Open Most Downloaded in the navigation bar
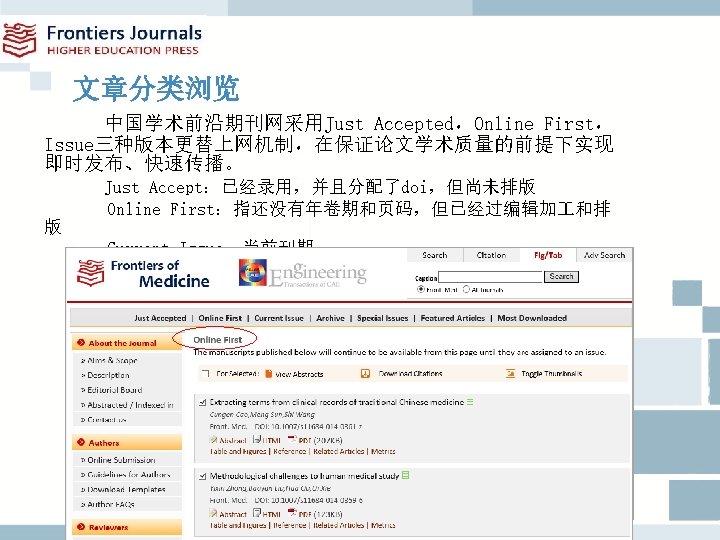 (x=532, y=318)
